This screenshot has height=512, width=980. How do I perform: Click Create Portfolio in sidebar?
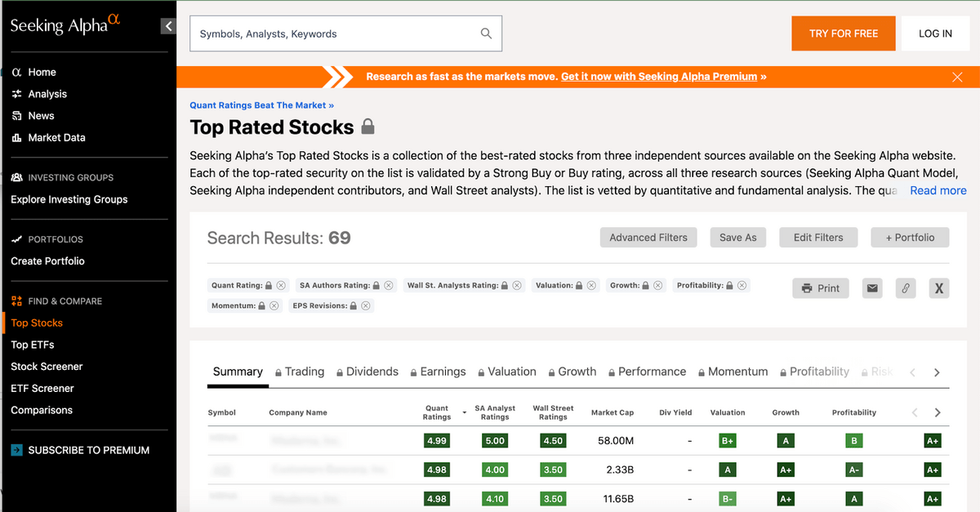tap(47, 261)
